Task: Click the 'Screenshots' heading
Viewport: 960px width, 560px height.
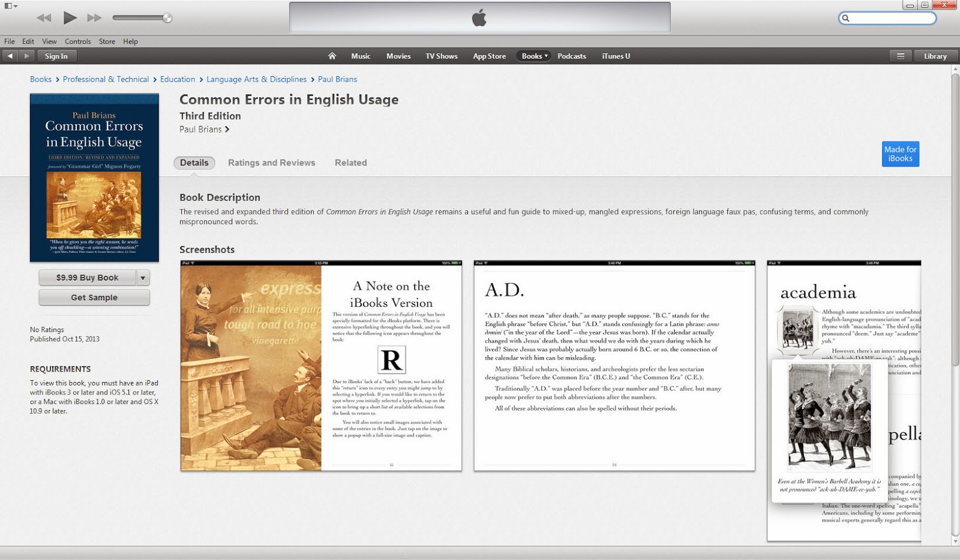Action: [x=207, y=249]
